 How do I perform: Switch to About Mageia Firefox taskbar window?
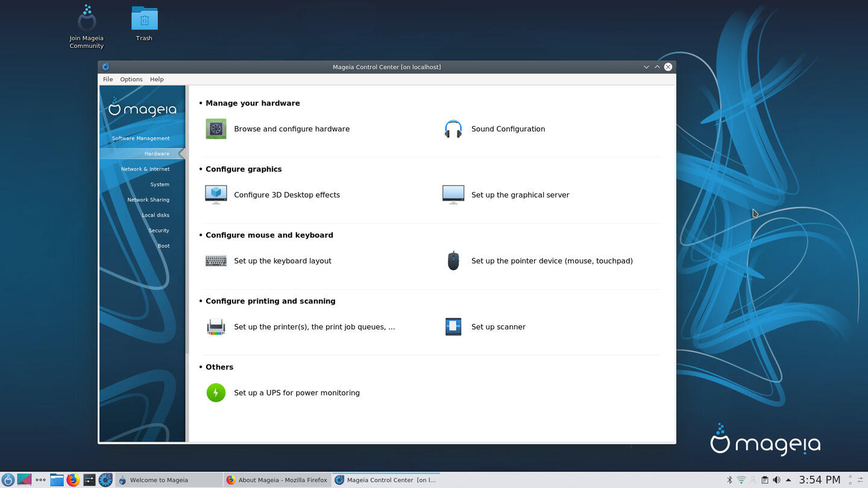277,480
